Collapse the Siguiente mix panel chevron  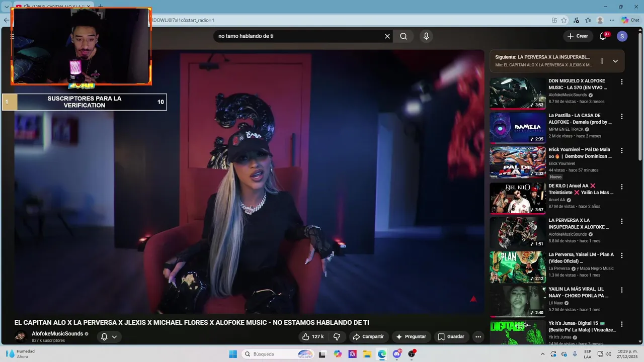click(615, 61)
